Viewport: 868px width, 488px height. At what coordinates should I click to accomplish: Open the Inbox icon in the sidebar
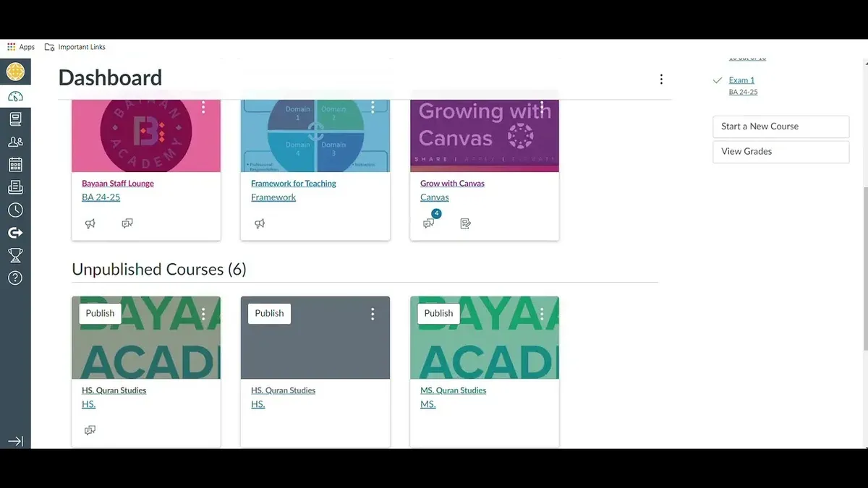(15, 187)
